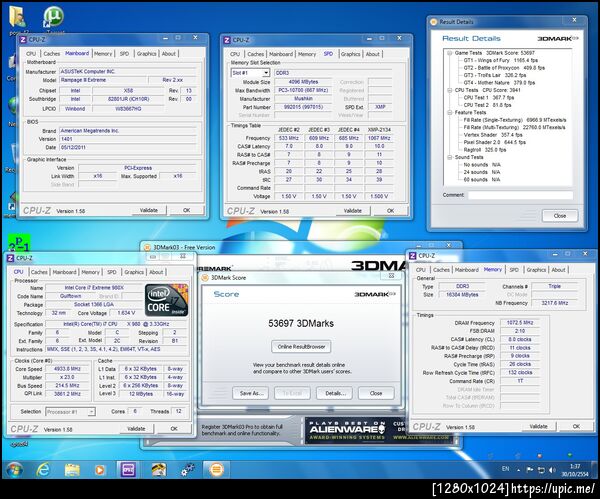Collapse the Feature Tests tree node
The width and height of the screenshot is (600, 499).
coord(450,113)
